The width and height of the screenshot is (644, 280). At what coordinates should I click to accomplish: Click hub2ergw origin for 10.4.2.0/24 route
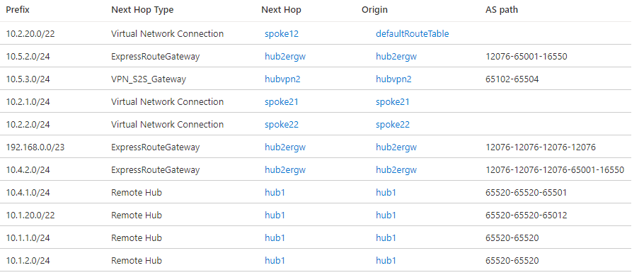[396, 170]
